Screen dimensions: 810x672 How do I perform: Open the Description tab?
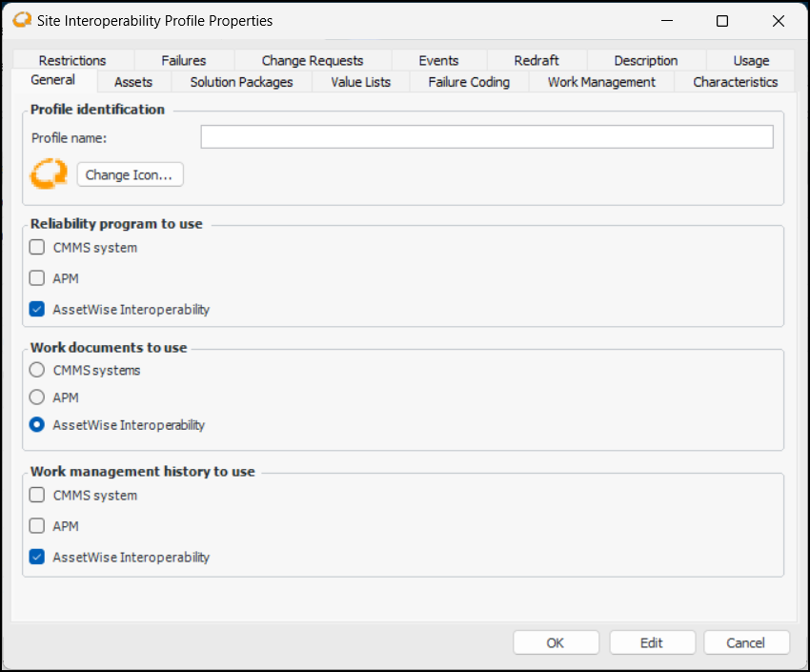point(646,60)
